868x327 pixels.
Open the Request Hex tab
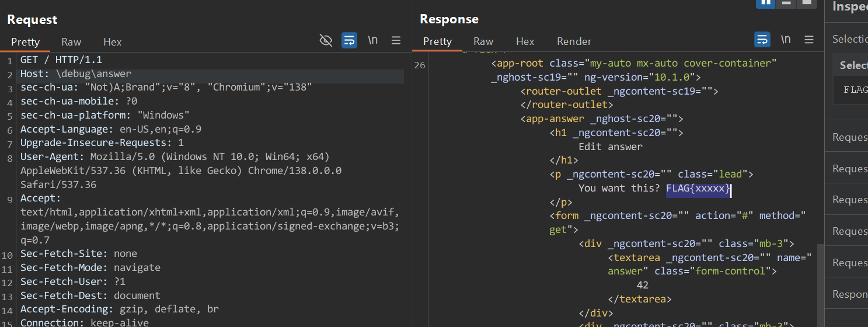112,42
